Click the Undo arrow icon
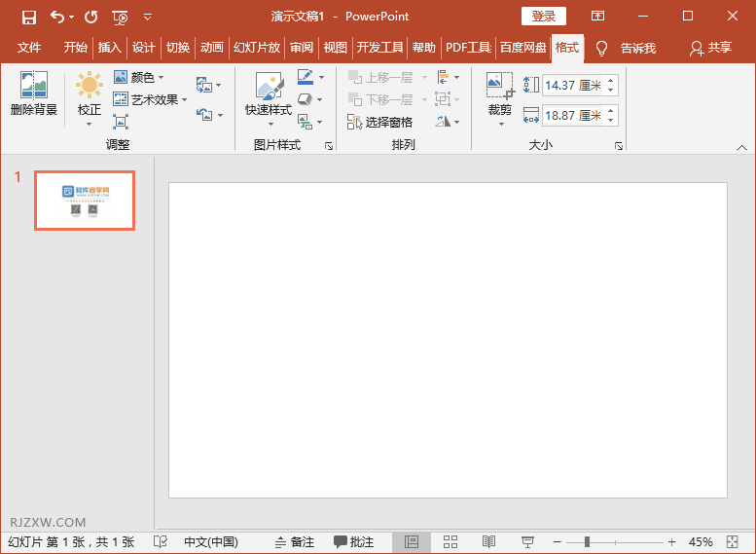Viewport: 756px width, 554px height. 57,17
